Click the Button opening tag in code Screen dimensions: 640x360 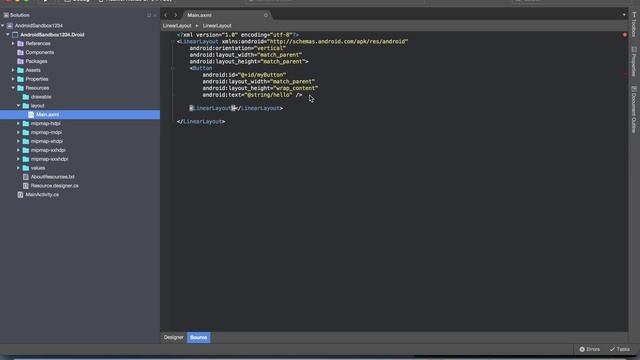[x=201, y=68]
